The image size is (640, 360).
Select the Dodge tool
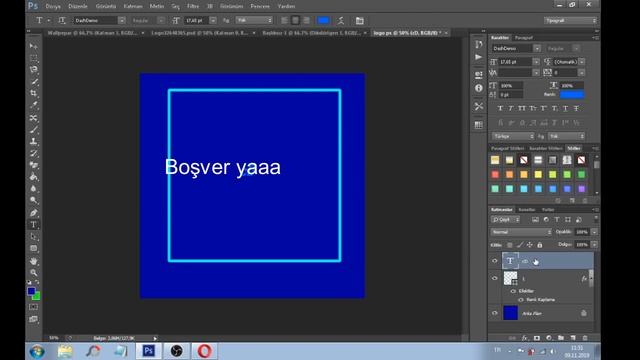pos(33,201)
